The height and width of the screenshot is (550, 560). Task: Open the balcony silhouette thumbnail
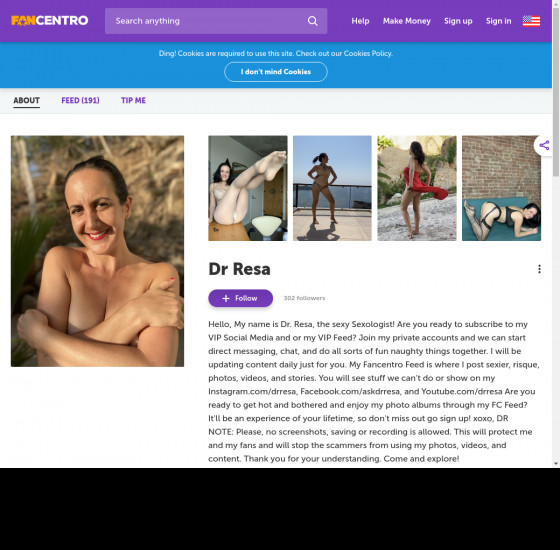click(x=332, y=188)
